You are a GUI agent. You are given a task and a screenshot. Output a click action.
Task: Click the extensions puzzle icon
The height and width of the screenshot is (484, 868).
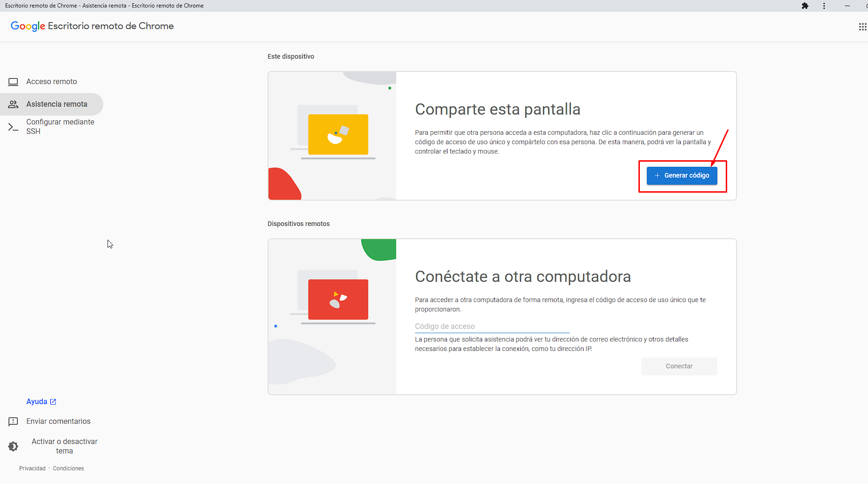805,6
